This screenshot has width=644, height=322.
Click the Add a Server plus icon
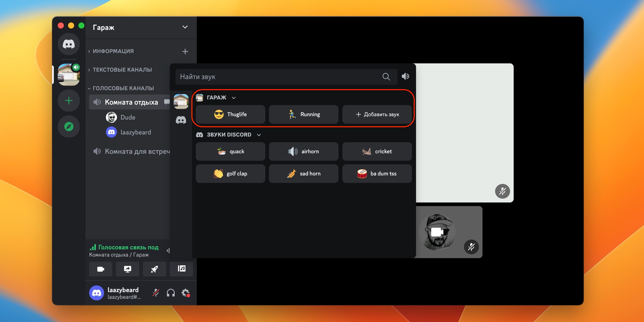click(69, 100)
